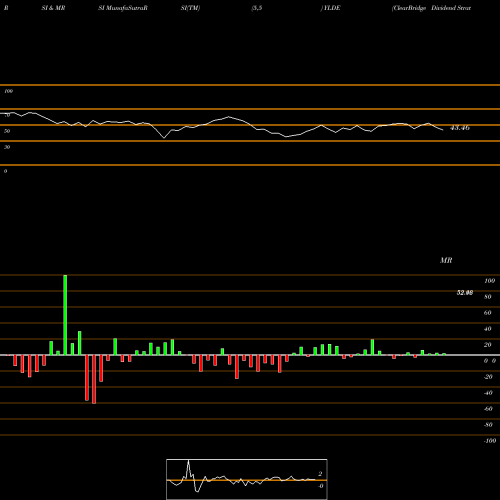Click the 50 level label on RSI axis
The height and width of the screenshot is (500, 500).
(7, 131)
